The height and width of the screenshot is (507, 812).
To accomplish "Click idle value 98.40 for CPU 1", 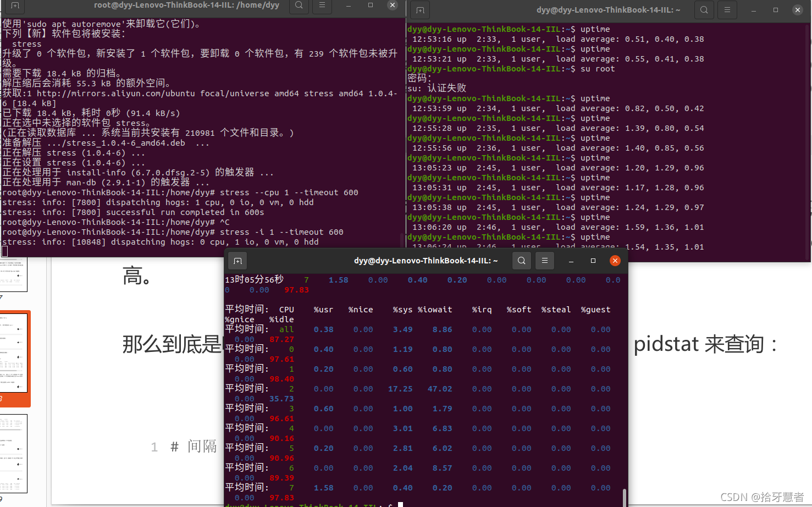I will coord(281,379).
